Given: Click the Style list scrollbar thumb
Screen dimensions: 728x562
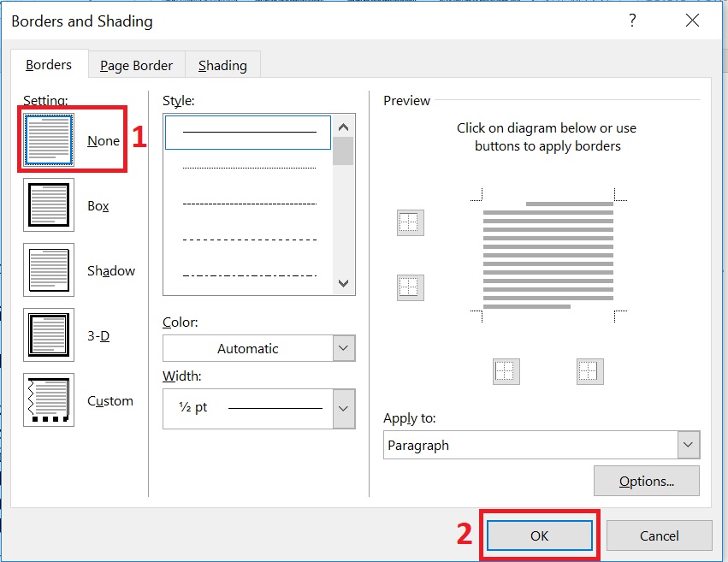Looking at the screenshot, I should [344, 151].
